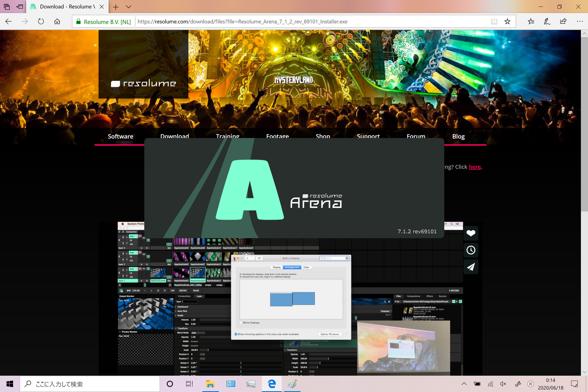Viewport: 588px width, 392px height.
Task: Open the clock showing 0:14
Action: point(550,384)
